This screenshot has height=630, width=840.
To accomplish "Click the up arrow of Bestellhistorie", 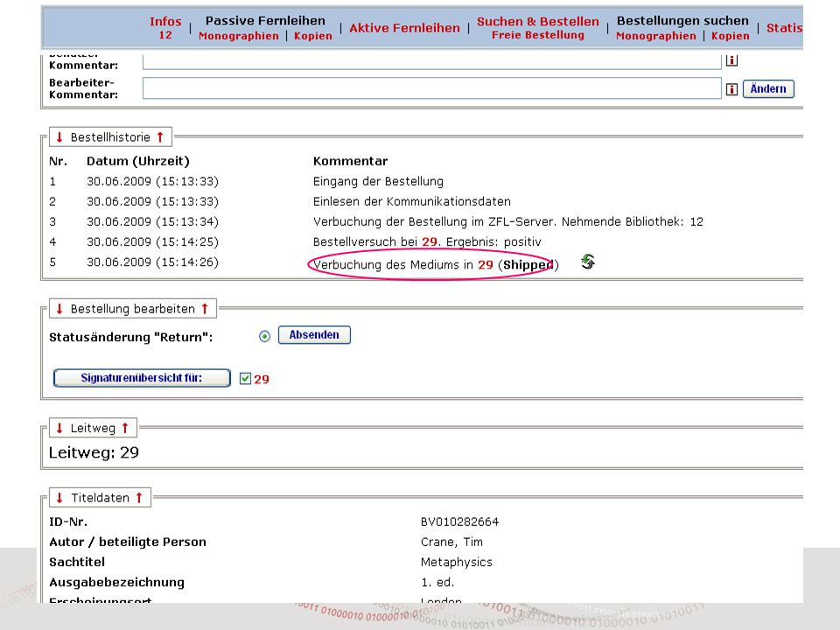I will point(159,137).
